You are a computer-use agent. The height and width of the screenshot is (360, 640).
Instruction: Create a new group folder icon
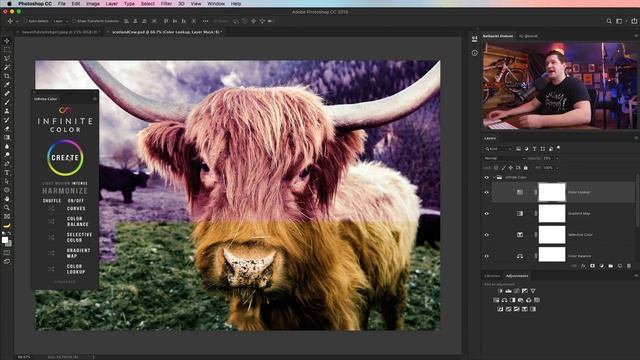611,266
